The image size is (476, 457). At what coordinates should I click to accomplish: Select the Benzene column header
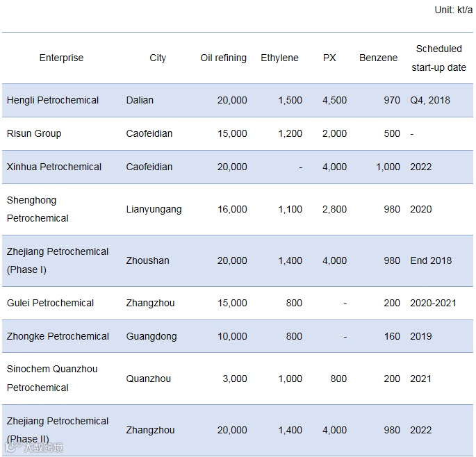378,58
